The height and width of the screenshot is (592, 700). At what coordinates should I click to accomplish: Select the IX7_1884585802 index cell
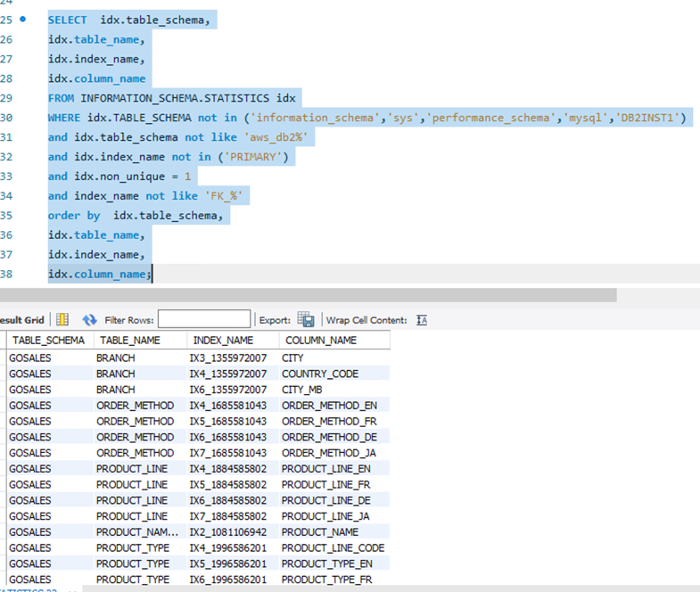[227, 516]
